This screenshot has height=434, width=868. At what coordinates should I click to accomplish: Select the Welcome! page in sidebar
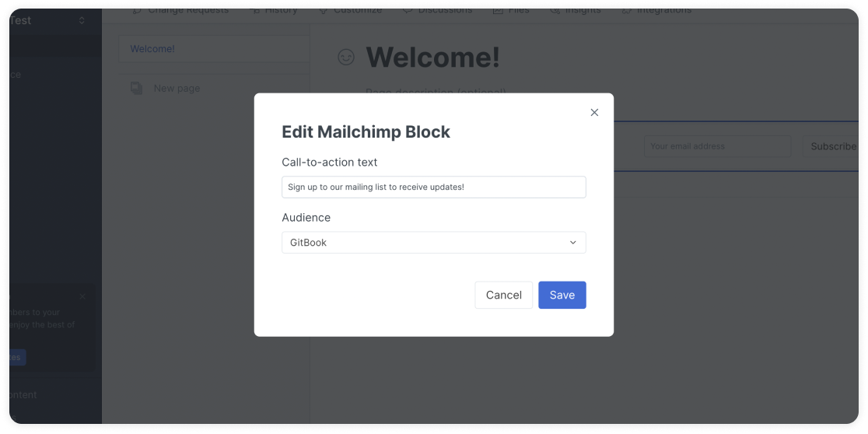click(x=214, y=49)
